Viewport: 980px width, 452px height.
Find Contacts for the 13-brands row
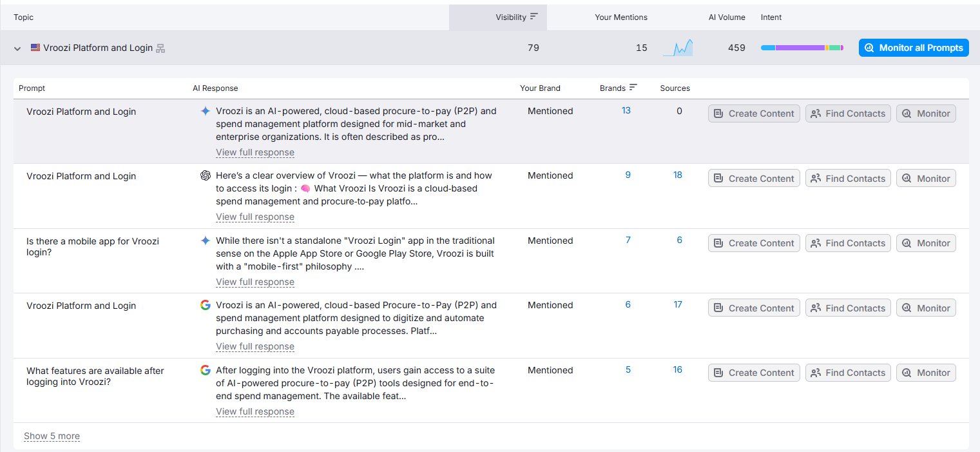[x=848, y=113]
